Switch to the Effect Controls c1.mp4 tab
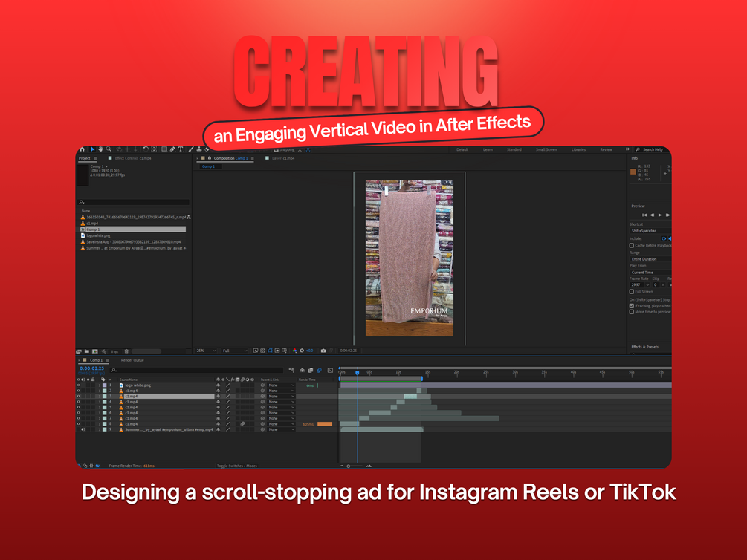 [133, 158]
